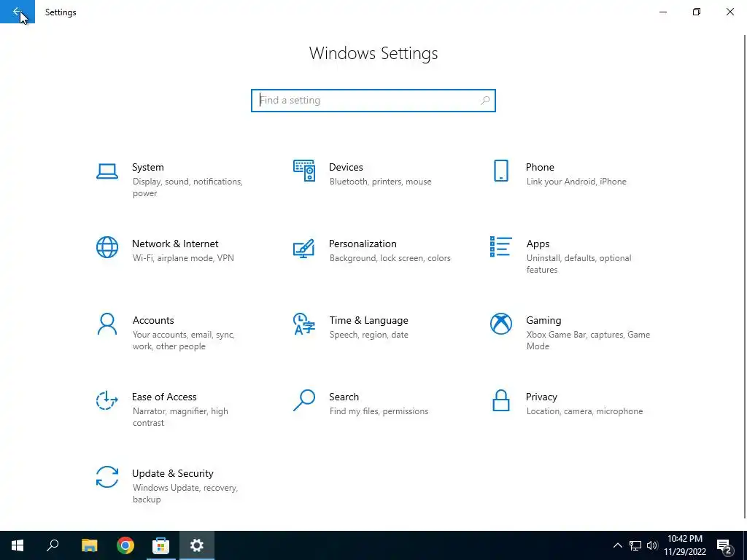Click 'Bluetooth, printers, mouse' description
The height and width of the screenshot is (560, 747).
[x=380, y=182]
